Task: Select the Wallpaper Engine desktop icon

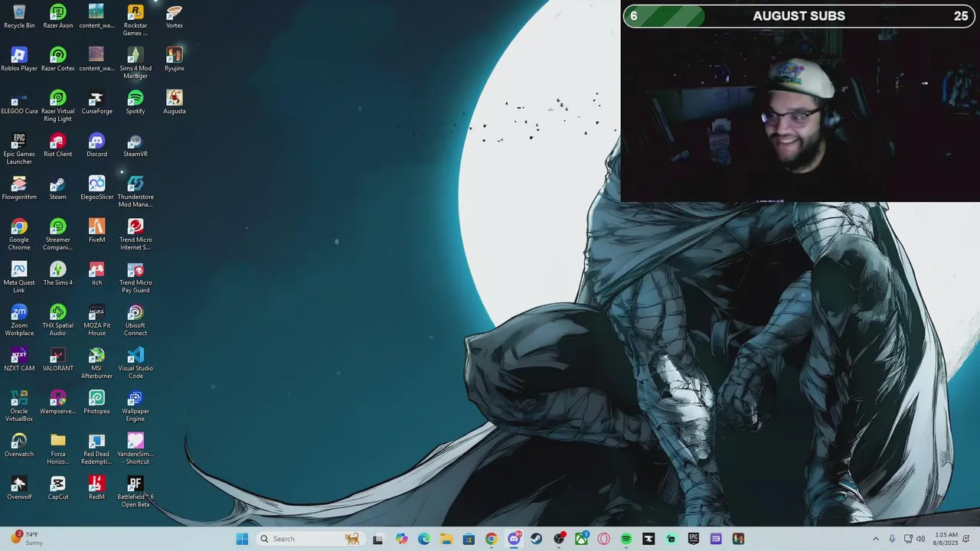Action: click(x=136, y=406)
